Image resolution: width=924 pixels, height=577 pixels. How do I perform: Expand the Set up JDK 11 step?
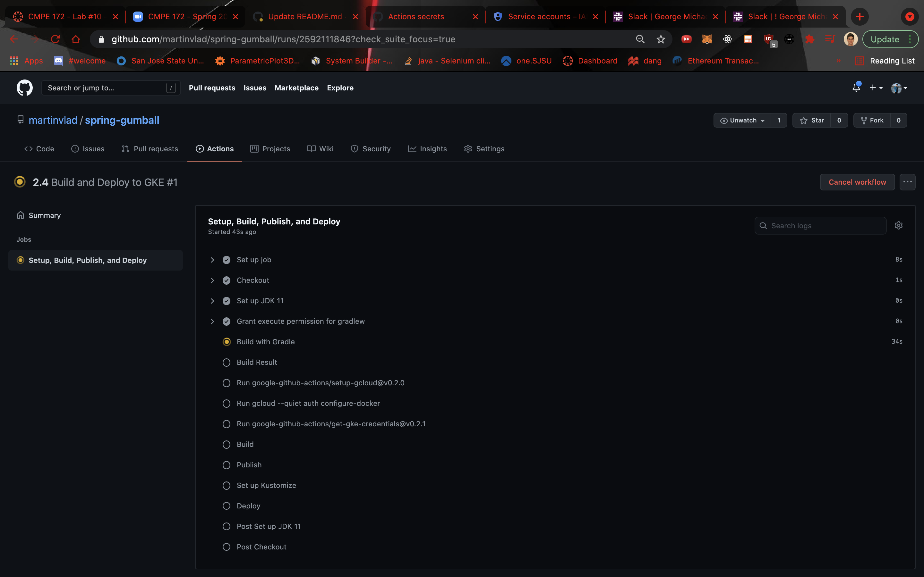tap(213, 301)
